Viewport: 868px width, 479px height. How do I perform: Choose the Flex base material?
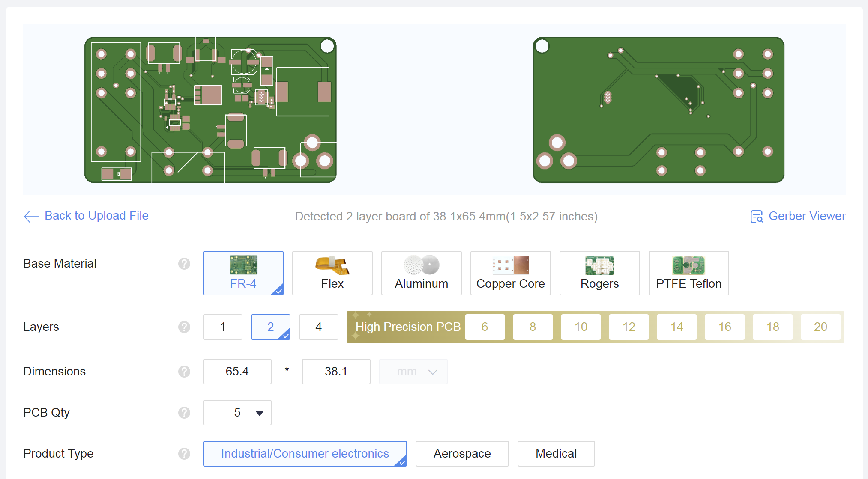[x=332, y=273]
